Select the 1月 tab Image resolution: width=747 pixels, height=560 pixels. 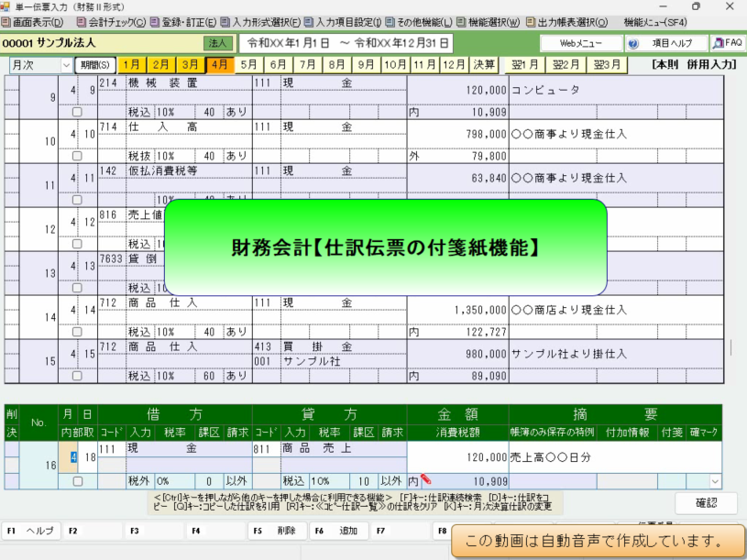tap(132, 65)
